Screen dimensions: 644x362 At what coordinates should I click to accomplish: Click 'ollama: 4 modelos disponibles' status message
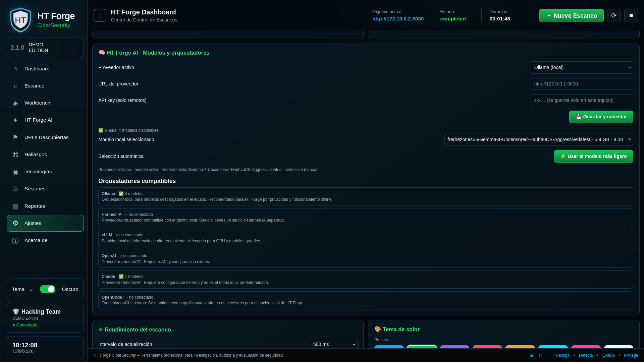click(x=129, y=130)
